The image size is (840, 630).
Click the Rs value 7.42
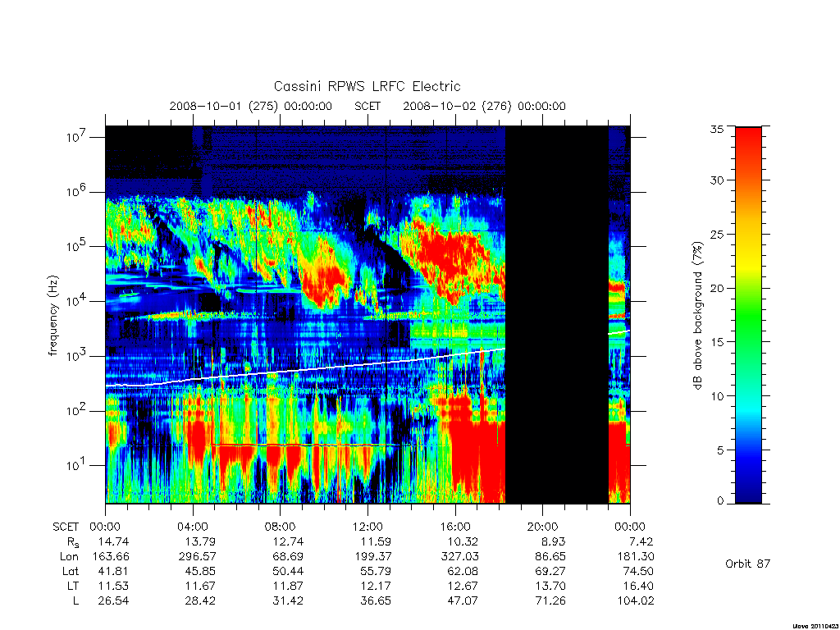(x=641, y=541)
